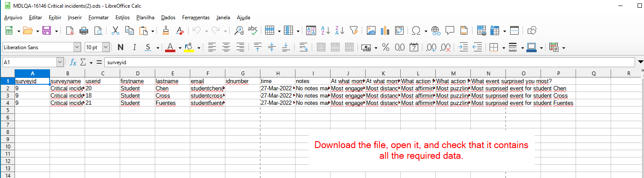Format as percent
644x178 pixels.
tap(386, 47)
